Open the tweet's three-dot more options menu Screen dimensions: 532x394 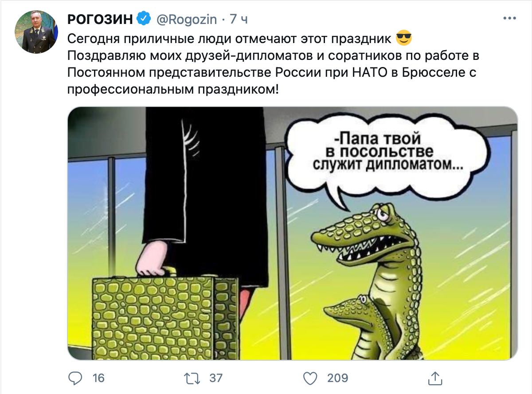(x=510, y=19)
